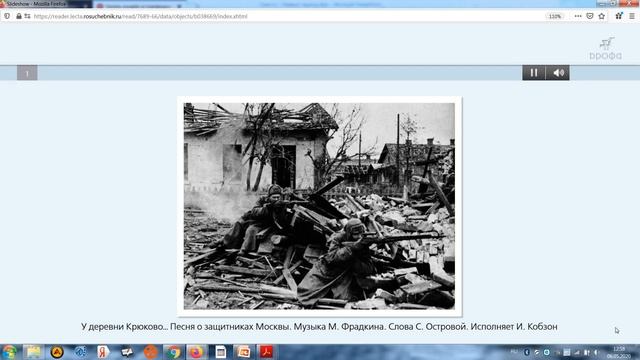The height and width of the screenshot is (360, 640).
Task: Open the volume tray icon
Action: pos(596,352)
